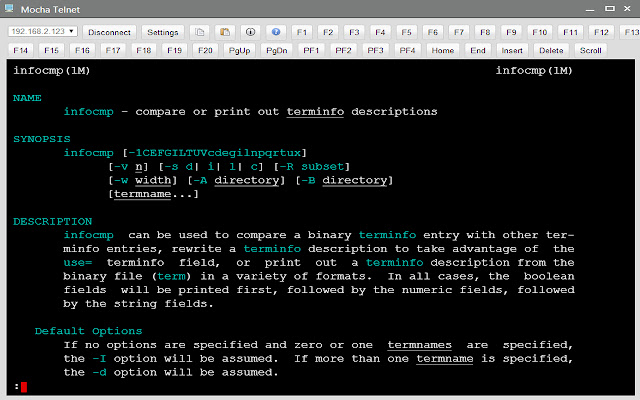The image size is (640, 400).
Task: Open the info circle icon
Action: (x=250, y=32)
